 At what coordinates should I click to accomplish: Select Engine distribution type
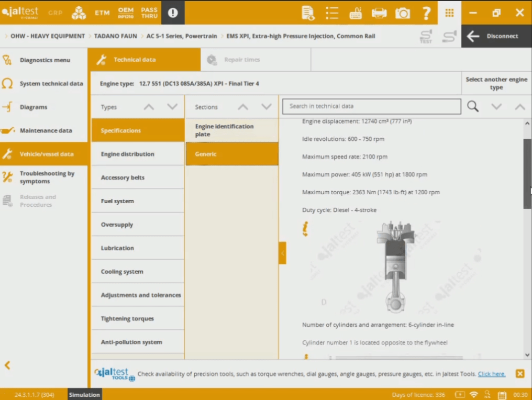(138, 154)
